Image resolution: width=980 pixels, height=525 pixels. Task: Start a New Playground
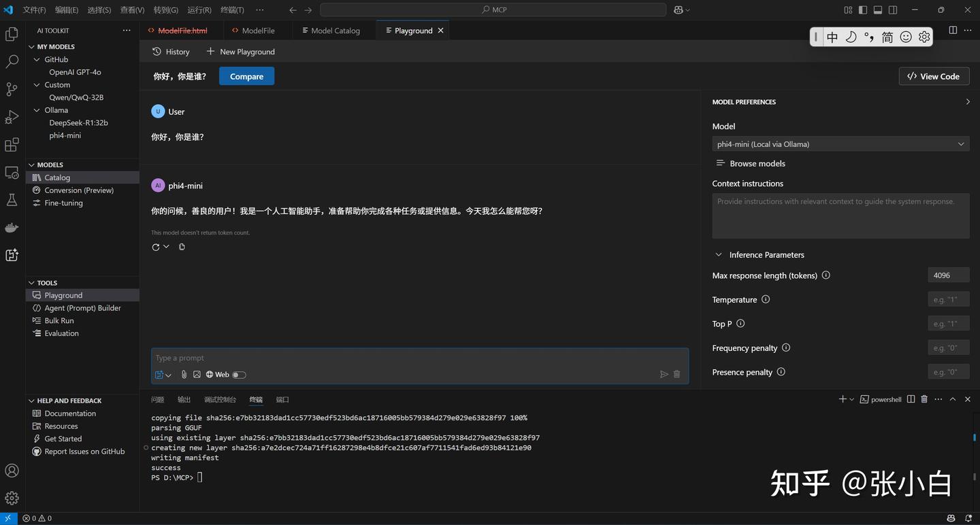coord(240,52)
